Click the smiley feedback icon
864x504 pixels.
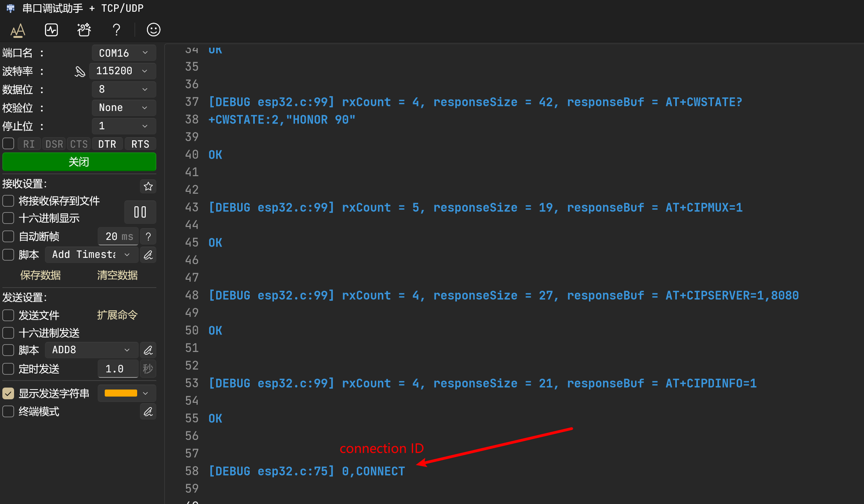[x=154, y=30]
